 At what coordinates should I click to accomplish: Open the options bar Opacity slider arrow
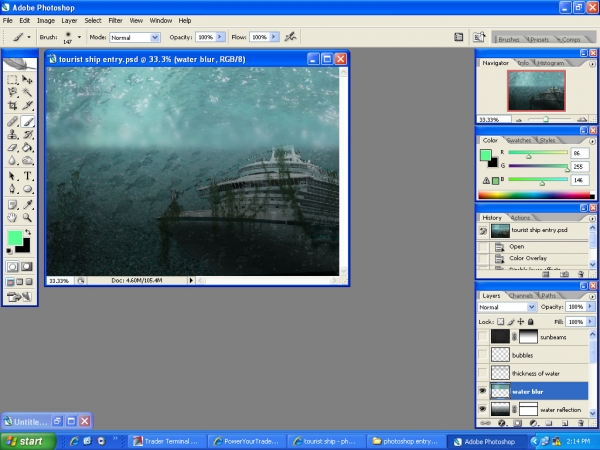point(220,37)
